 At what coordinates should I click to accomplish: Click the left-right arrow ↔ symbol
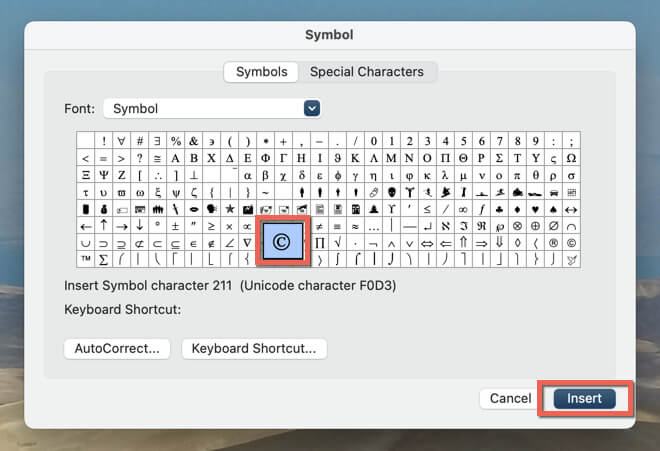coord(571,208)
